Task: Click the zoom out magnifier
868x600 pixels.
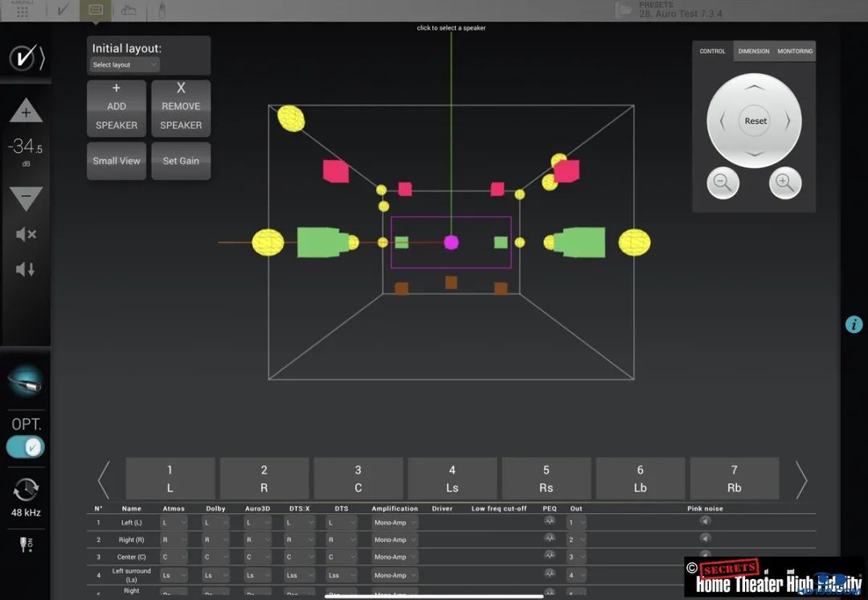Action: tap(723, 183)
